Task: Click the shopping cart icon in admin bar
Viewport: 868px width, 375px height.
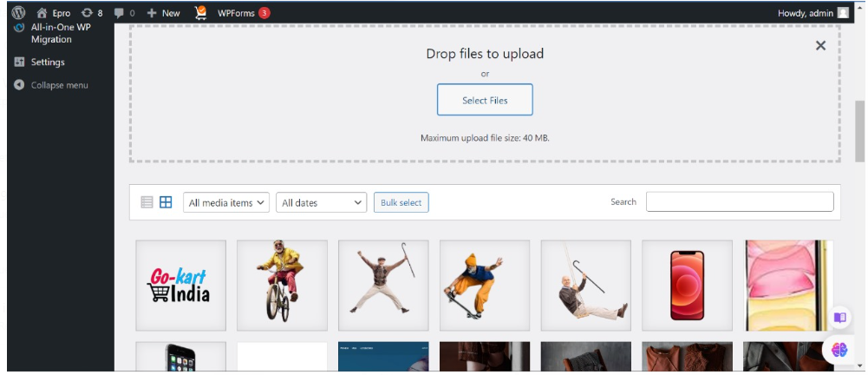Action: (200, 13)
